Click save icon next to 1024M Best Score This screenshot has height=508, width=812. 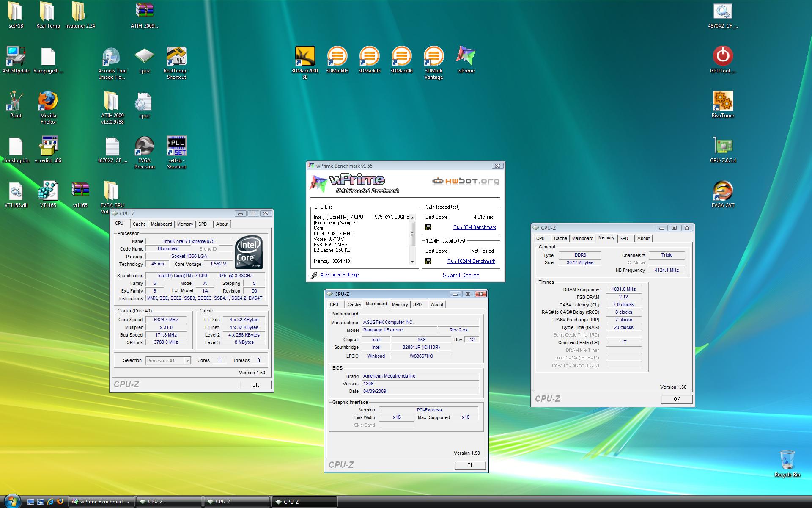click(x=428, y=262)
